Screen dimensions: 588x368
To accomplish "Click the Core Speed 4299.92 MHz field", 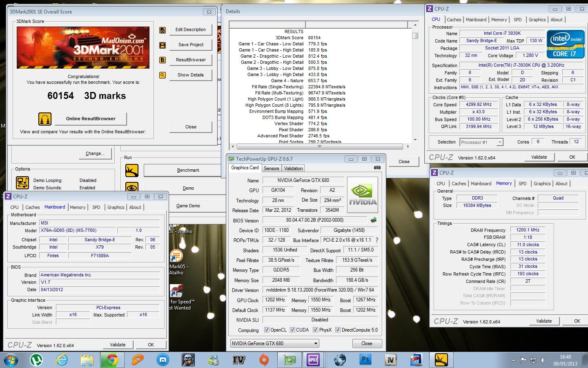I will tap(479, 105).
